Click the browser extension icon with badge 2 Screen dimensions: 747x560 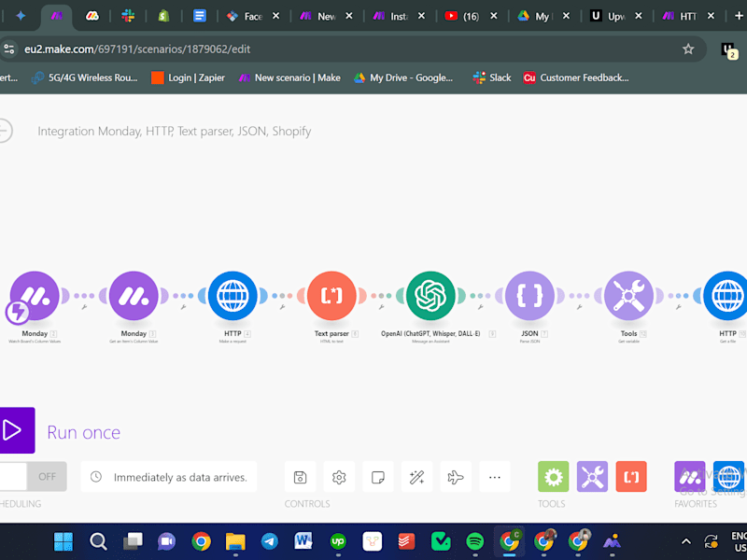coord(729,50)
